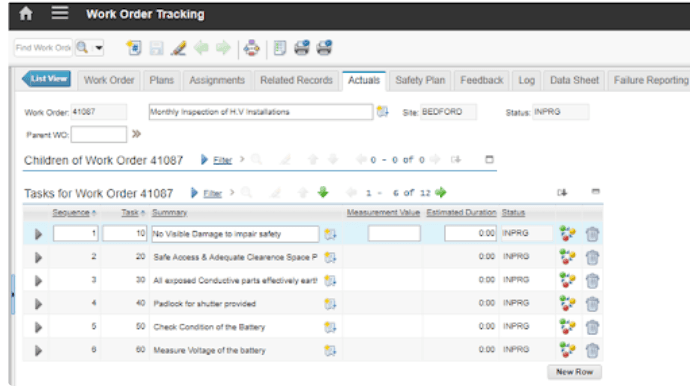Click the New Work Order toolbar icon
Image resolution: width=690 pixels, height=386 pixels.
(x=134, y=48)
